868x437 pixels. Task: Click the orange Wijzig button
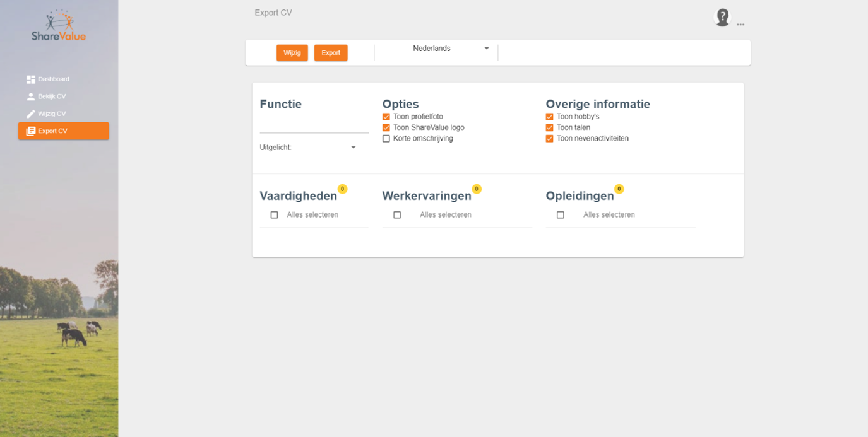point(292,53)
